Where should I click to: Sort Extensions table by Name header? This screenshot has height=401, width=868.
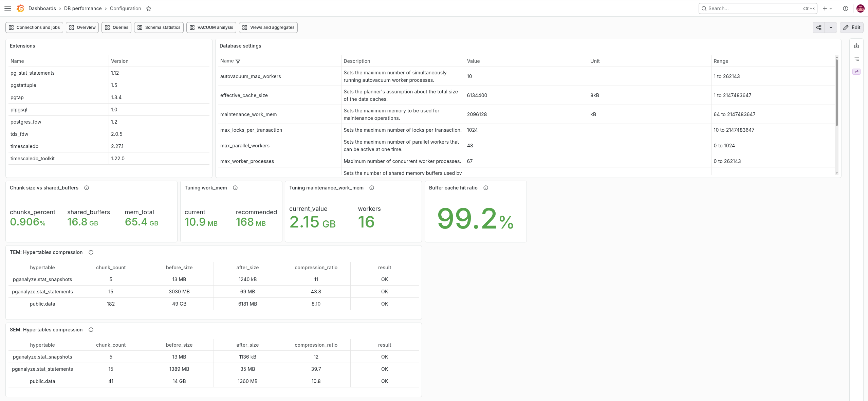click(17, 61)
